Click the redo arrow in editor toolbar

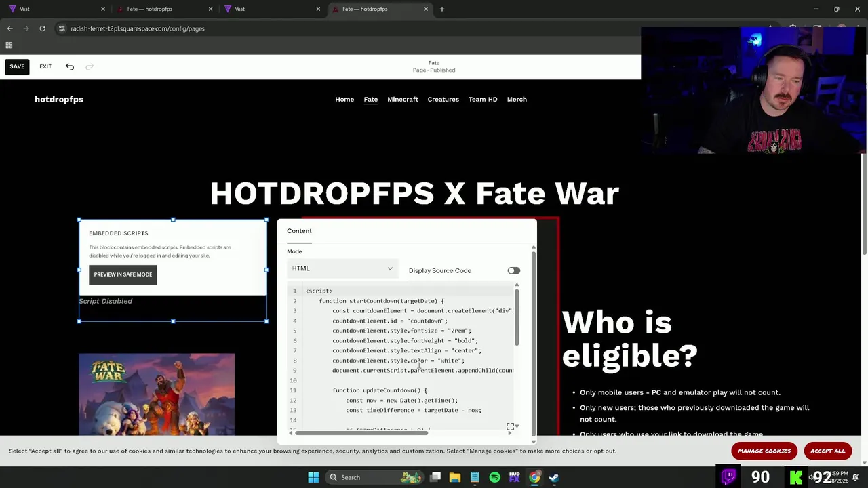90,66
